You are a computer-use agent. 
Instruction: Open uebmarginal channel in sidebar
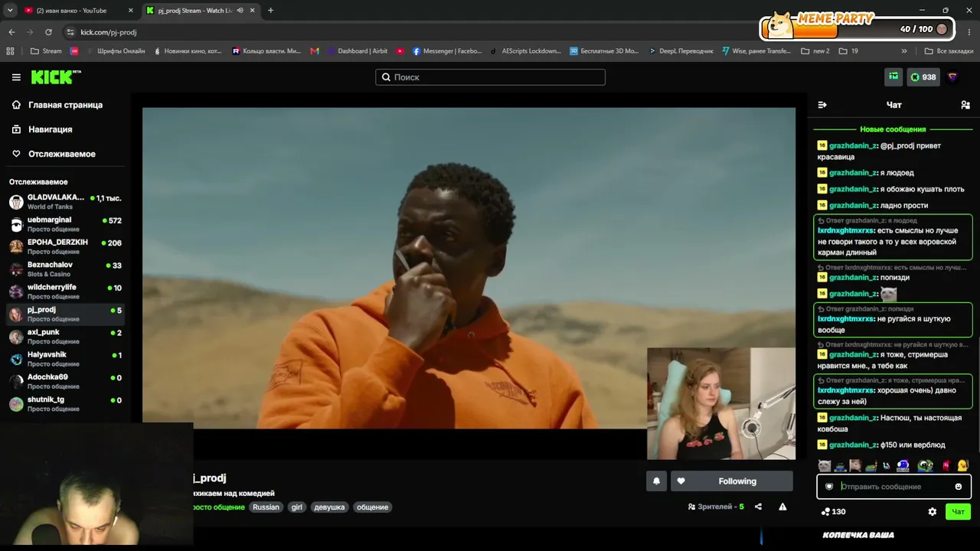[65, 224]
